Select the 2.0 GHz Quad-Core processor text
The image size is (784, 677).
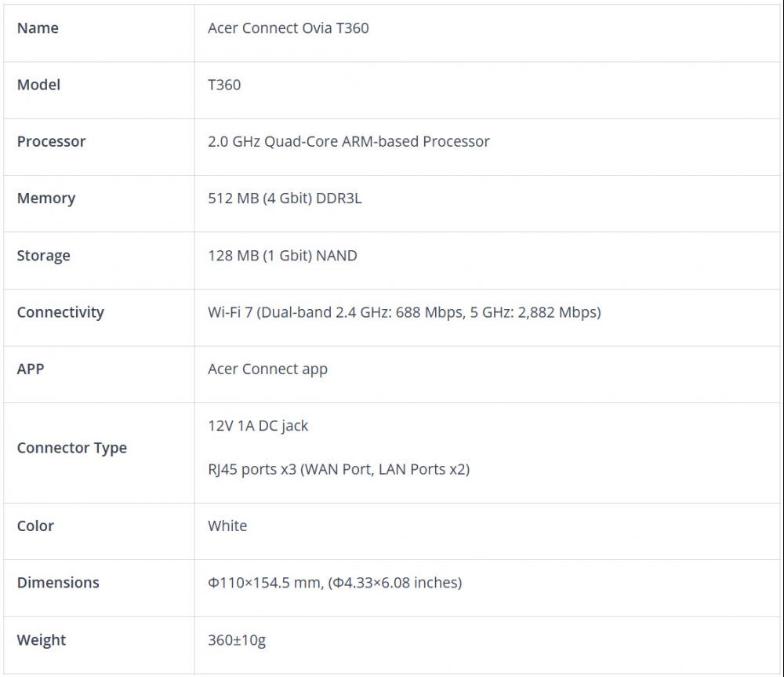[x=348, y=142]
